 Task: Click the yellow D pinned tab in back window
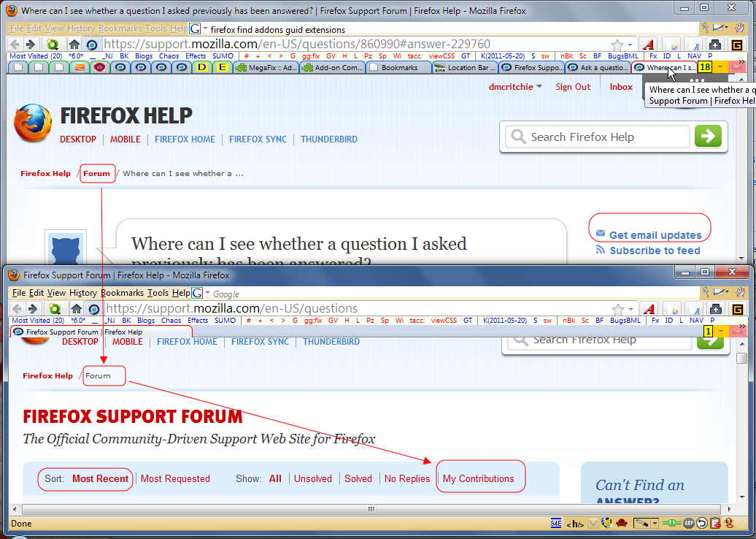pos(201,67)
